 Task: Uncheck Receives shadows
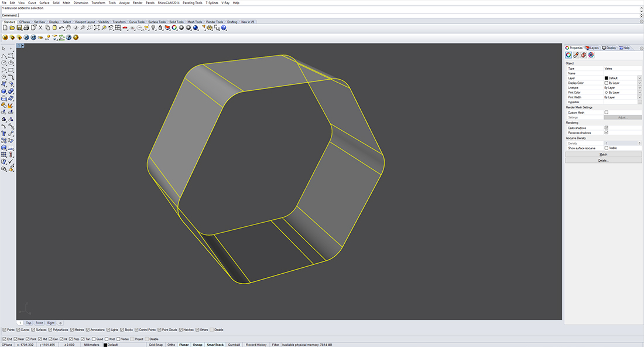(606, 132)
